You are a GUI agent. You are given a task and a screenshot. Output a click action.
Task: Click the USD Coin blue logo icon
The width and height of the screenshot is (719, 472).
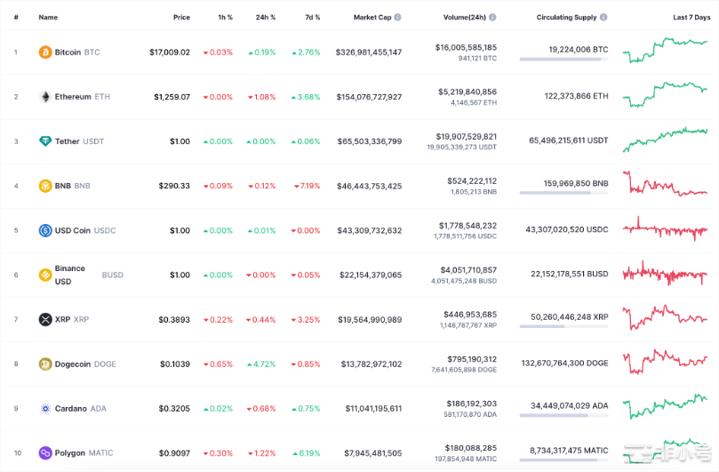pos(45,230)
